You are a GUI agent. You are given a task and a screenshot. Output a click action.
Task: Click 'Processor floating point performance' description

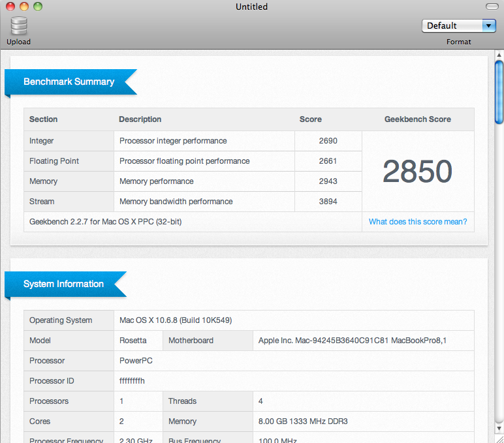185,161
